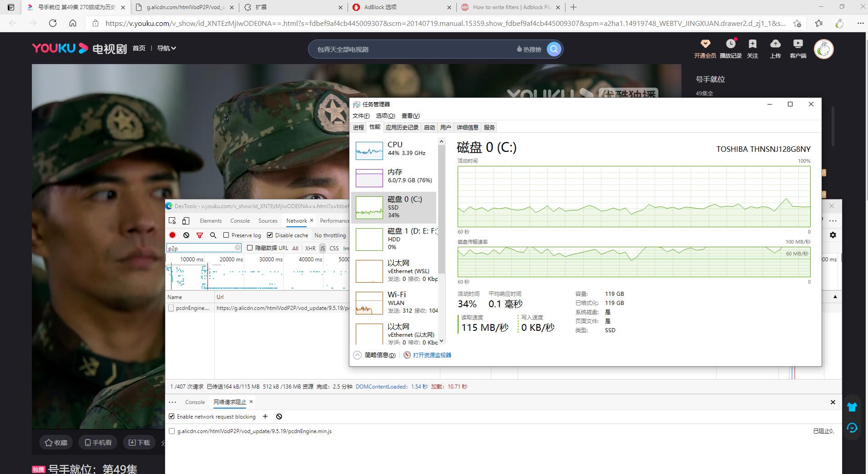Click the Youku search magnifier button
This screenshot has height=474, width=868.
[x=554, y=49]
